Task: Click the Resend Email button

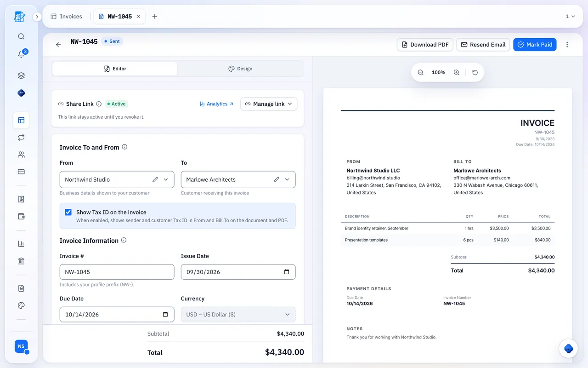Action: coord(483,45)
